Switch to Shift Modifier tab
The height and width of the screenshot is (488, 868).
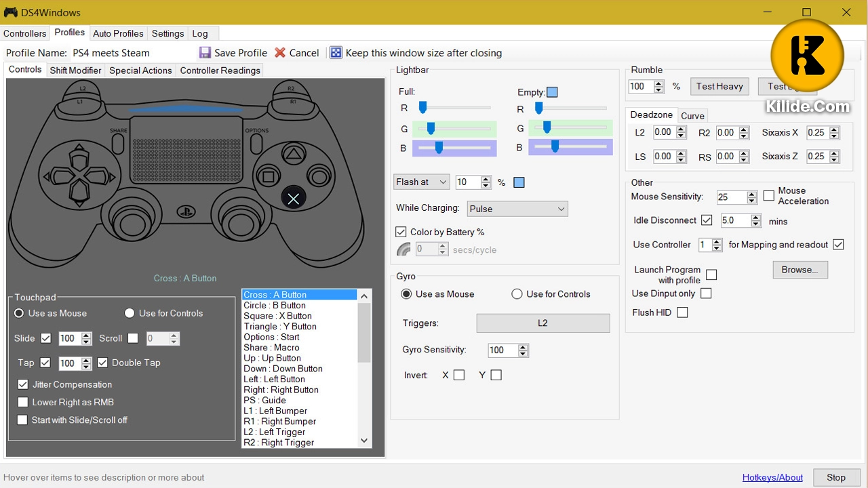point(75,70)
